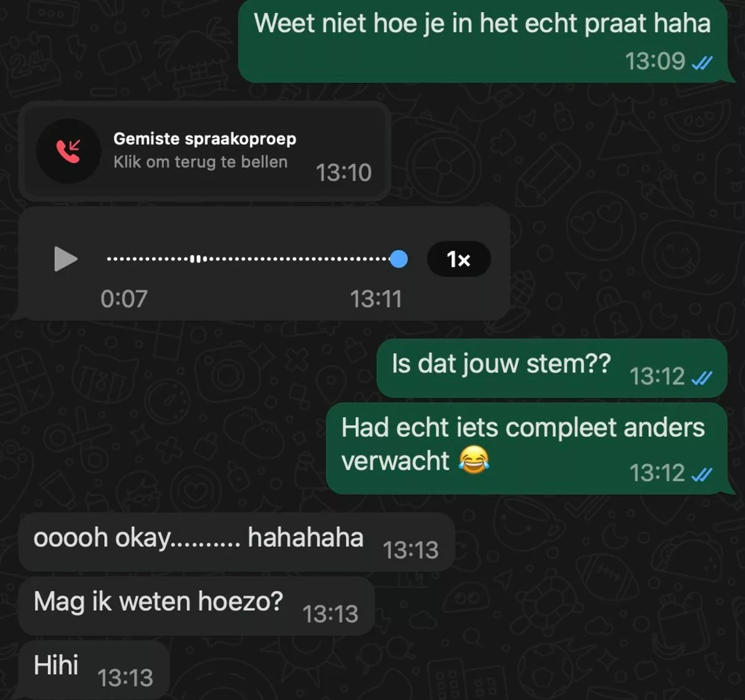
Task: Click the laughing emoji in the 'verwacht' message
Action: (474, 460)
